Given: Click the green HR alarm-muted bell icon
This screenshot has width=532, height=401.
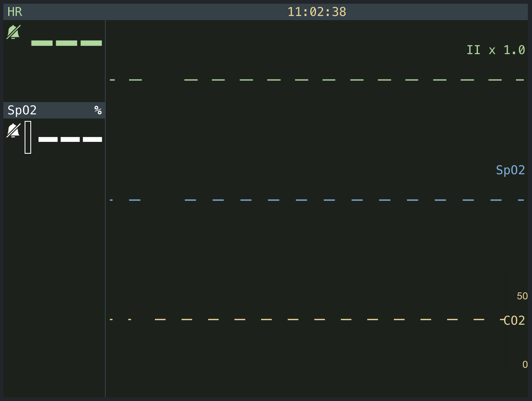Looking at the screenshot, I should click(x=13, y=32).
